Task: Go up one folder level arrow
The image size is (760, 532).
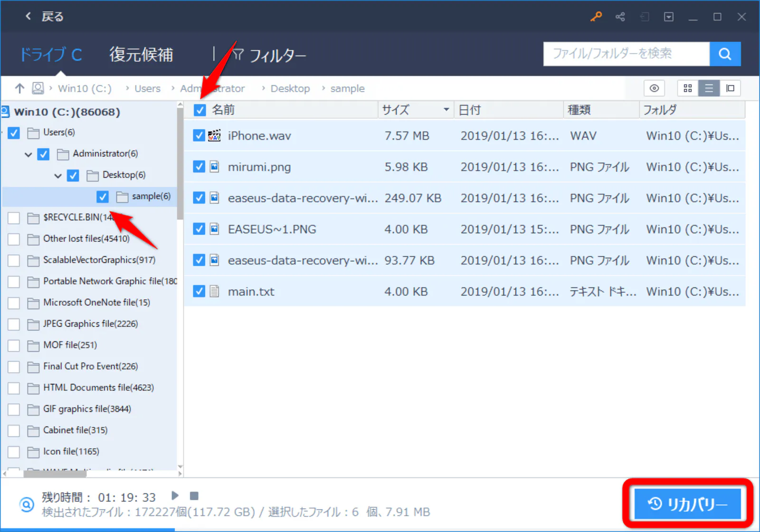Action: [19, 88]
